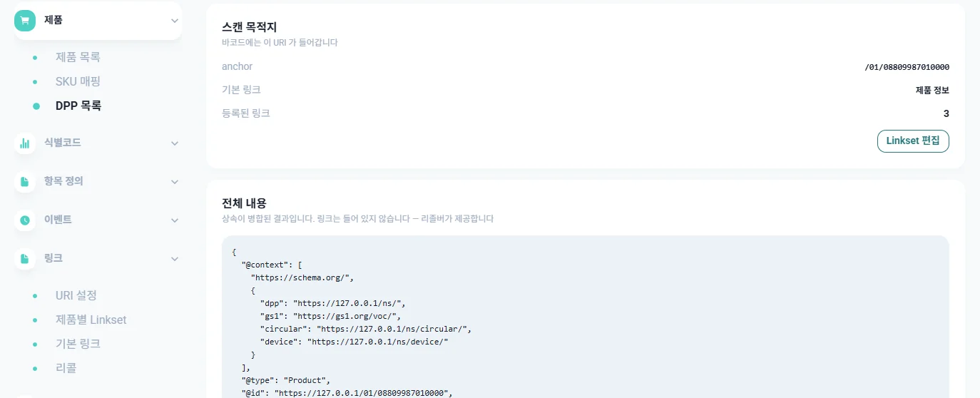Screen dimensions: 980x398
Task: Select the 제품 section label
Action: point(53,20)
